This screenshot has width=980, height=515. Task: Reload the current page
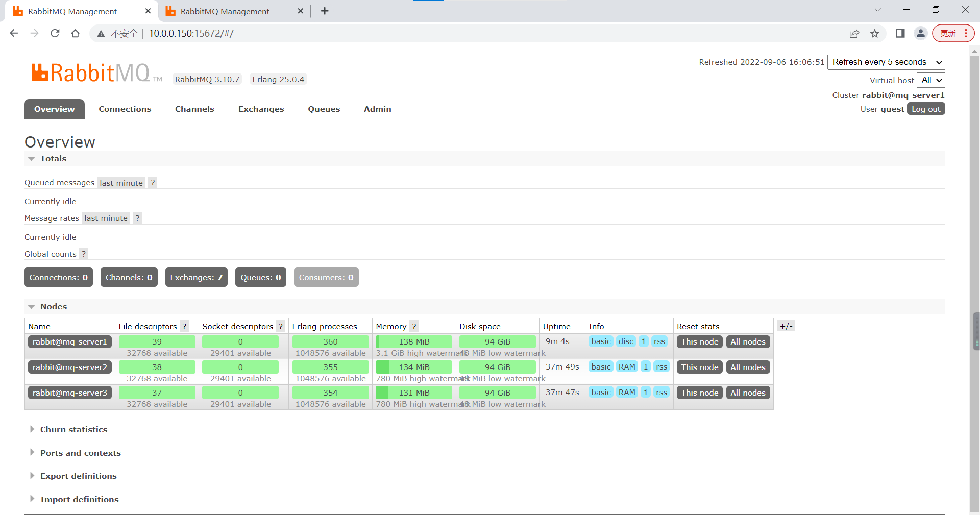tap(55, 33)
